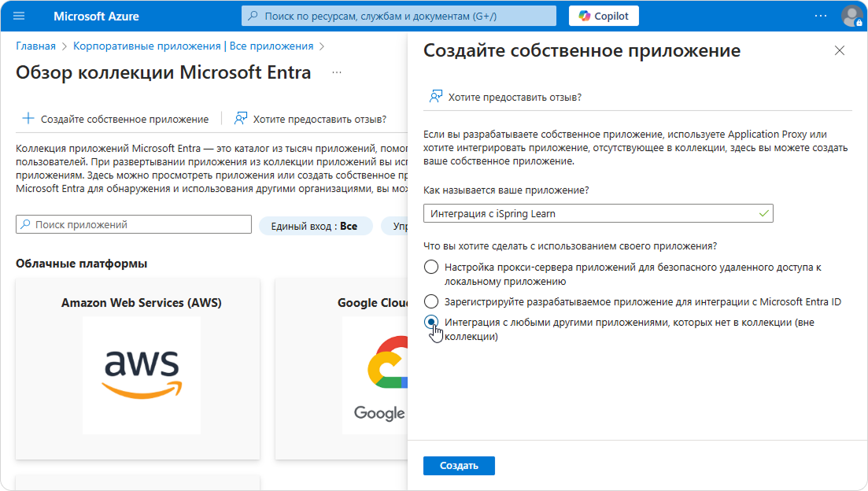Open the header ellipsis more options menu

(x=821, y=16)
